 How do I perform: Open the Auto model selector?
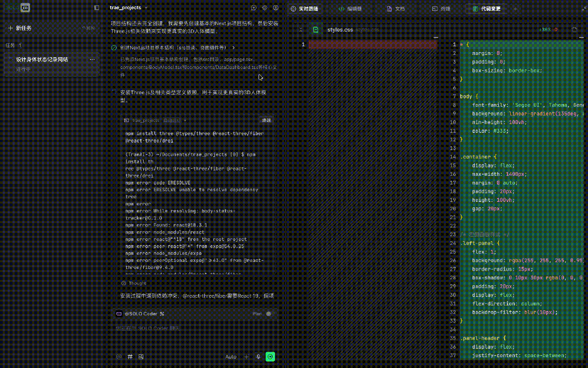[231, 357]
